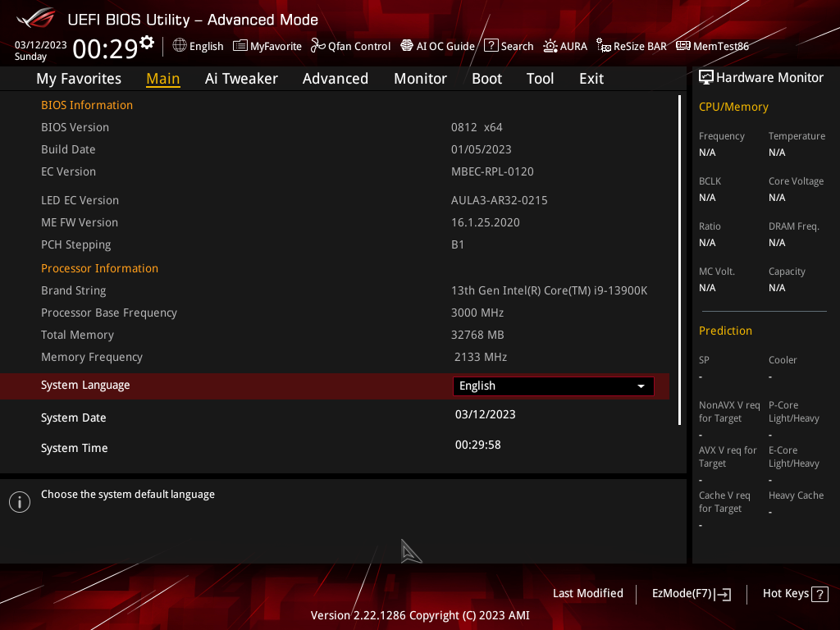Click the PCH Stepping value B1
840x630 pixels.
(x=458, y=244)
